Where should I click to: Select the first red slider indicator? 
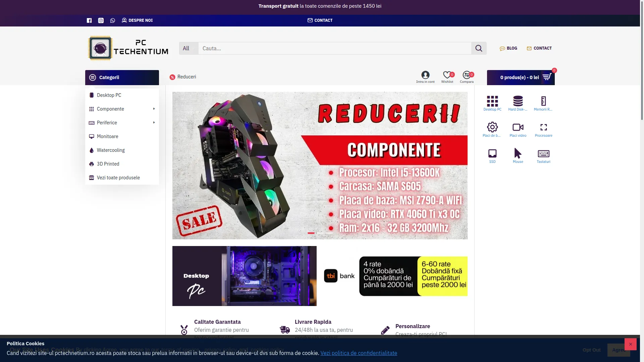coord(311,233)
